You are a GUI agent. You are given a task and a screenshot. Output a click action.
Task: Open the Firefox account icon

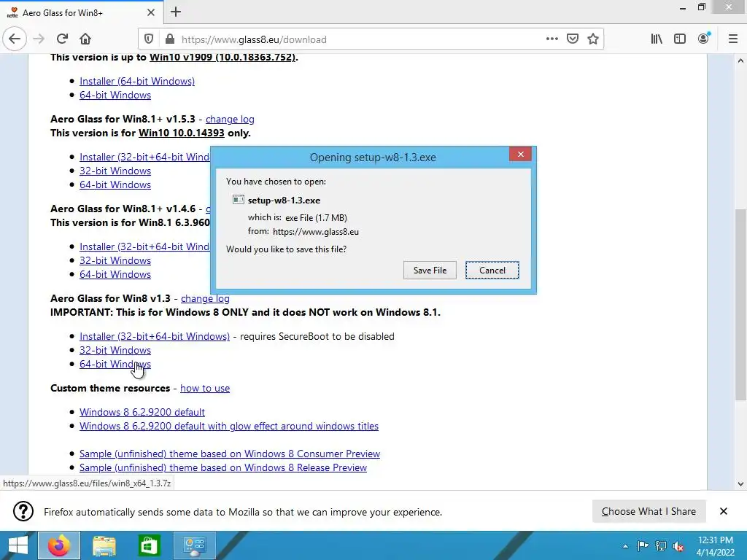tap(704, 38)
